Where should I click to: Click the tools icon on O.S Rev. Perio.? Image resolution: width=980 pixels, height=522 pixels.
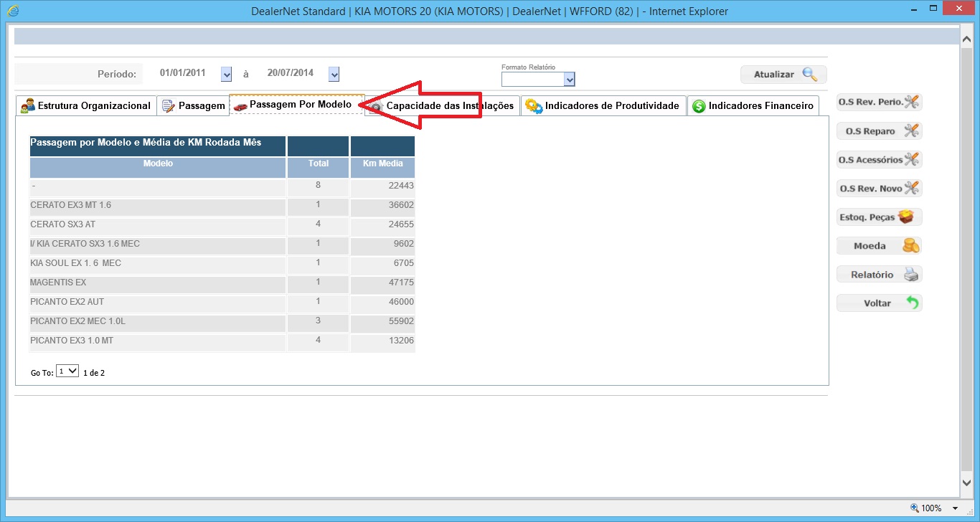point(911,102)
